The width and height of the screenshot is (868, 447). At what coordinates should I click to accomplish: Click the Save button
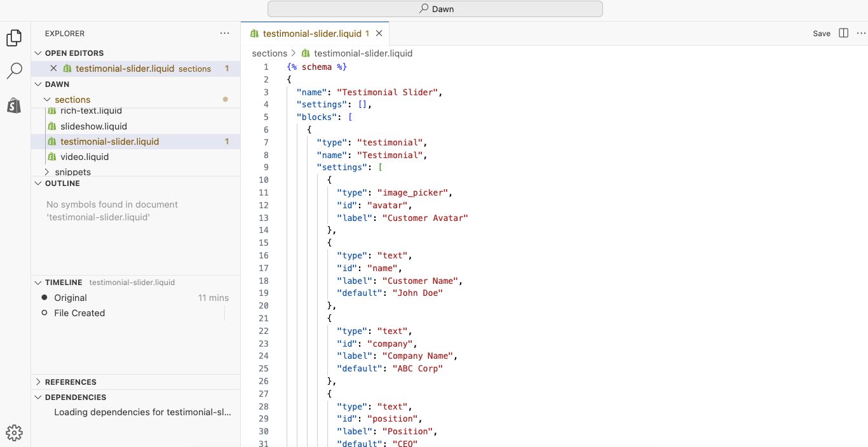click(x=822, y=34)
